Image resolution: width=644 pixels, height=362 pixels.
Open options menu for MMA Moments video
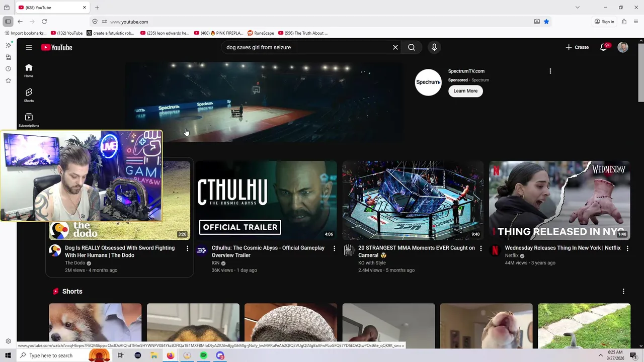click(x=480, y=248)
